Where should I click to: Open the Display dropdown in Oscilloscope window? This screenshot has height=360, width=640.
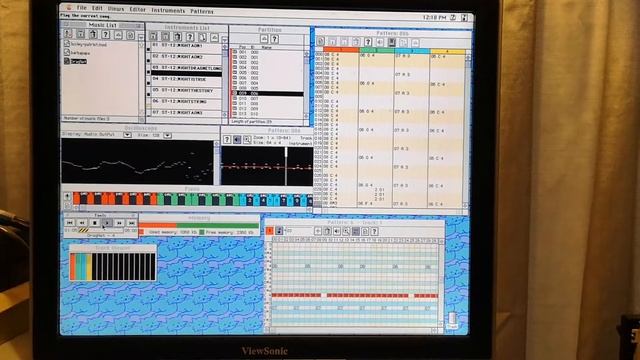point(127,135)
